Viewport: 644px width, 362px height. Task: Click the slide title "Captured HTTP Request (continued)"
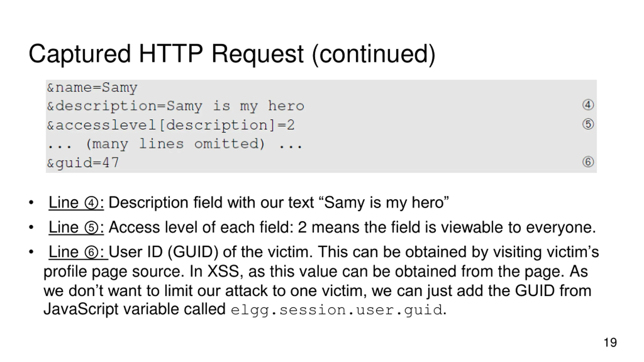[232, 54]
